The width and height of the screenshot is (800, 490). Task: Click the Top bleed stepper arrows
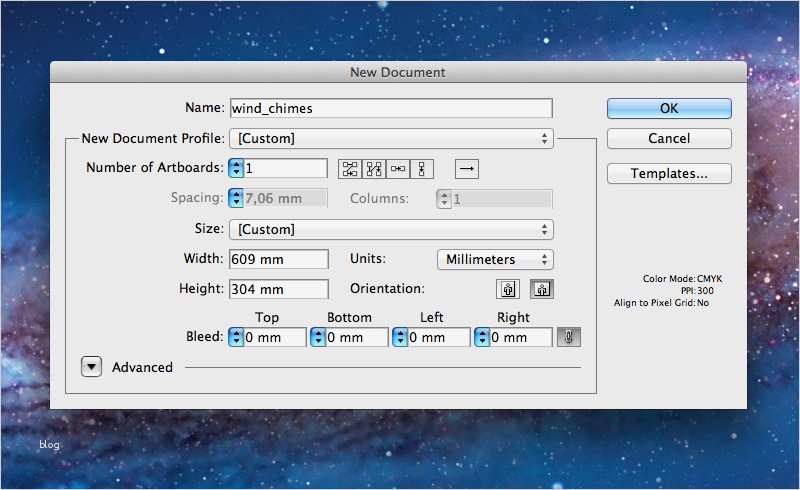click(x=236, y=337)
